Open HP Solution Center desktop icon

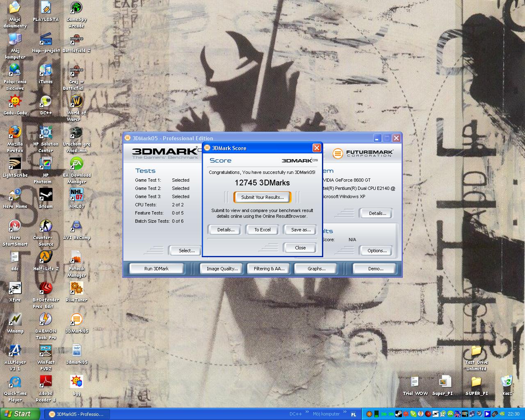[x=46, y=139]
